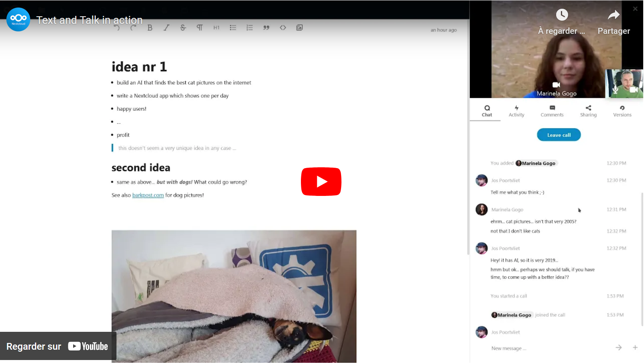The image size is (644, 364).
Task: Insert a numbered list
Action: click(x=250, y=28)
